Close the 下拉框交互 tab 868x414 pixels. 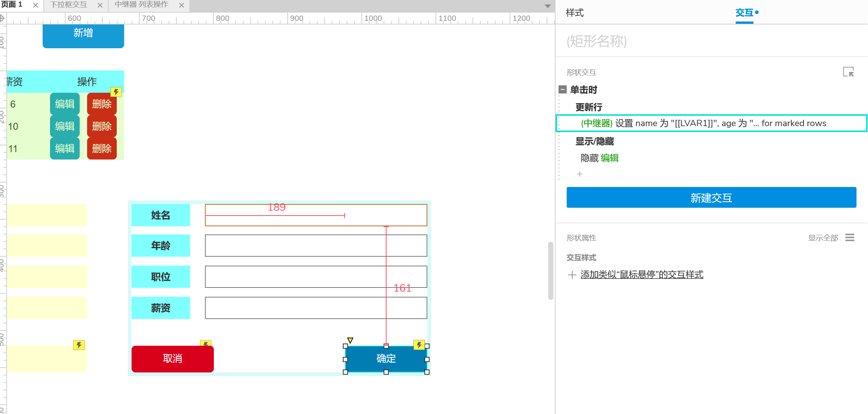coord(100,5)
